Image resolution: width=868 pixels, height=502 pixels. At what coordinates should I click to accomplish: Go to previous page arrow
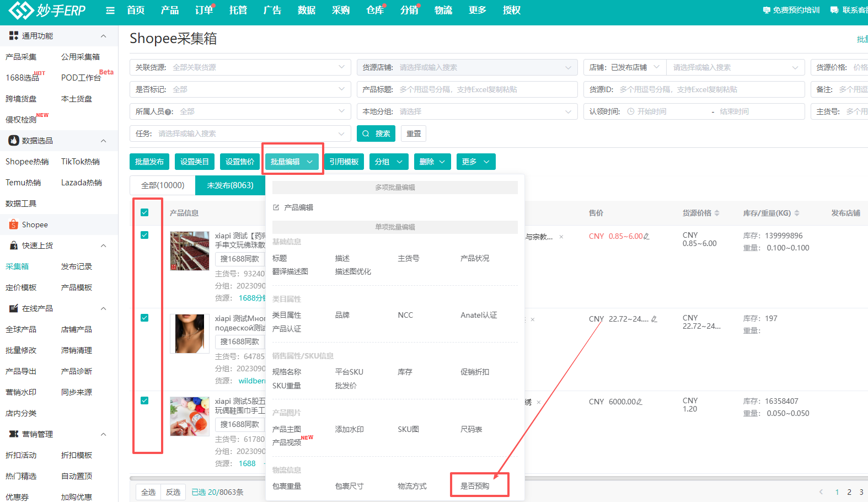click(821, 492)
